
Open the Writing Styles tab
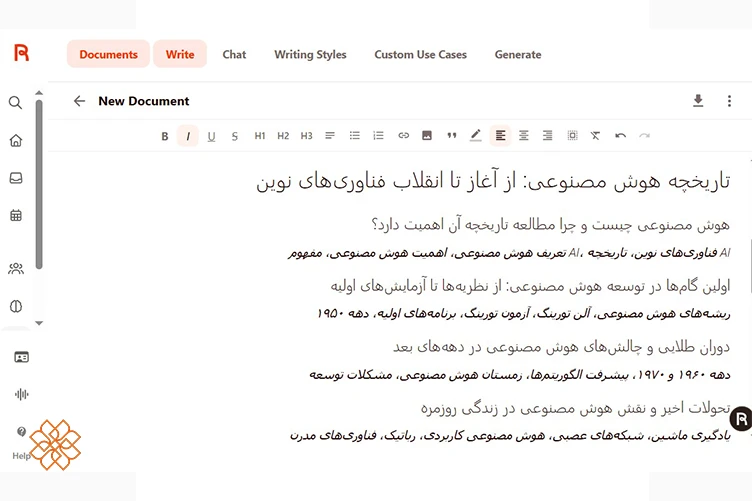tap(310, 55)
